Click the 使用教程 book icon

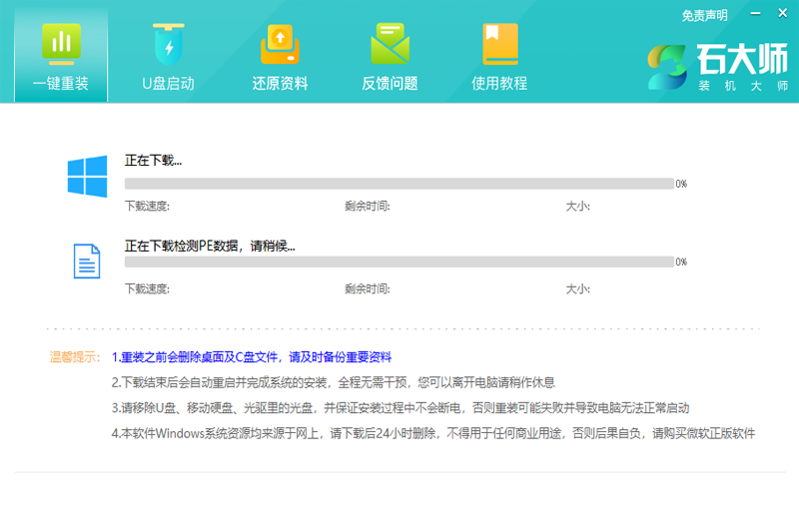pyautogui.click(x=498, y=44)
